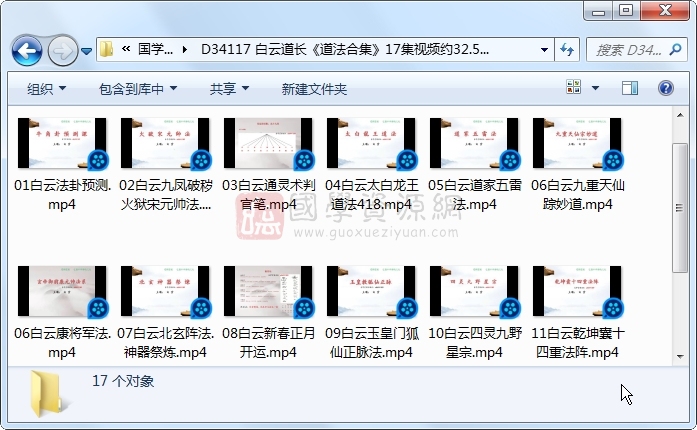Refresh the folder view
Screen dimensions: 697x430
click(x=567, y=49)
